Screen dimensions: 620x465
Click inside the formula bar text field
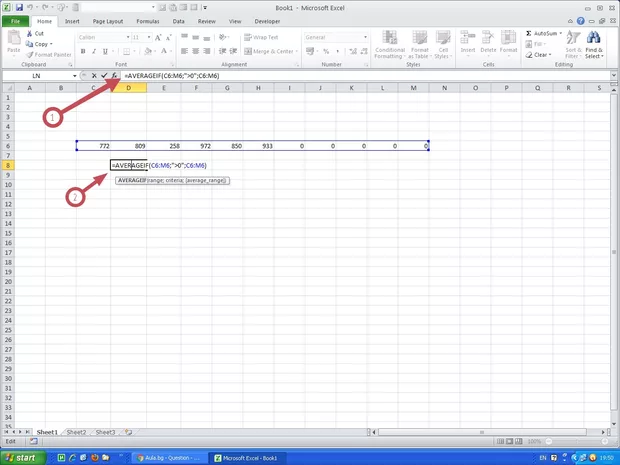(366, 76)
